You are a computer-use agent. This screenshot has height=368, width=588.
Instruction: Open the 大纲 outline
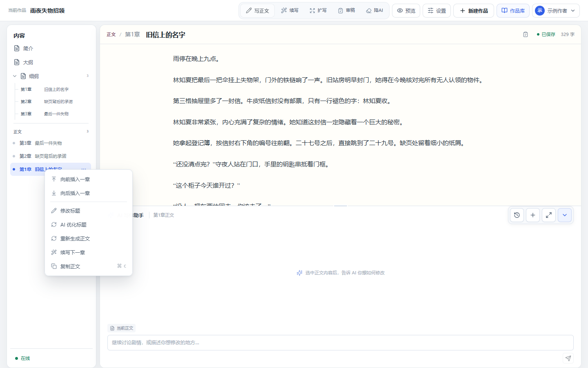(51, 62)
